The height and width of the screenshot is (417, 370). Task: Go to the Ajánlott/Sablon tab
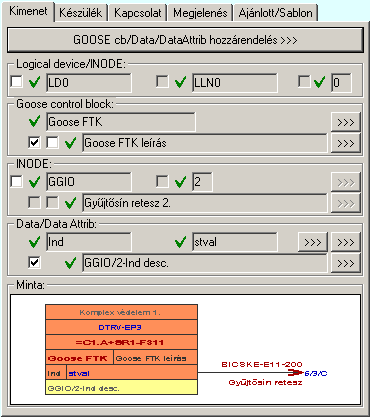click(x=276, y=13)
